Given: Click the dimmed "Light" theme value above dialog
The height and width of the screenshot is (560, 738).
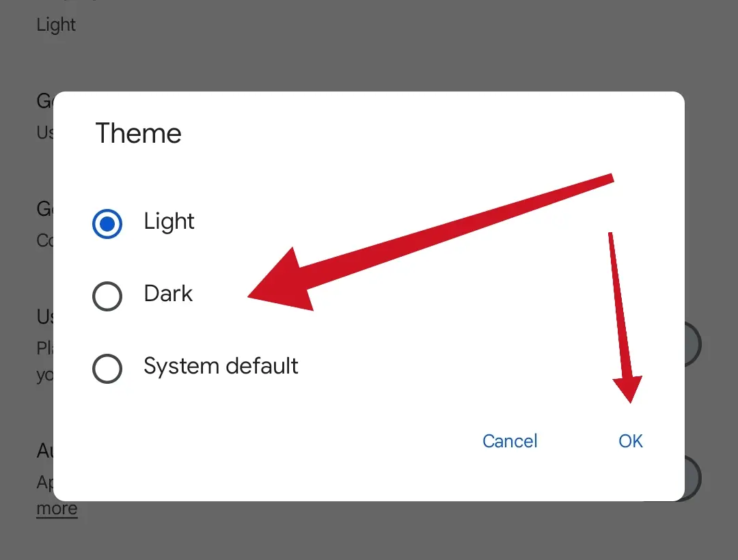Looking at the screenshot, I should 56,25.
